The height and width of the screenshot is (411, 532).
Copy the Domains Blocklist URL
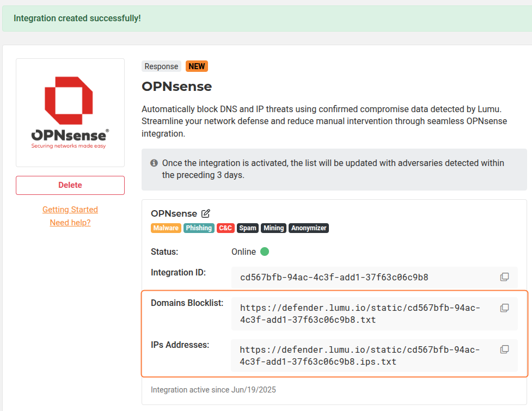(x=504, y=308)
